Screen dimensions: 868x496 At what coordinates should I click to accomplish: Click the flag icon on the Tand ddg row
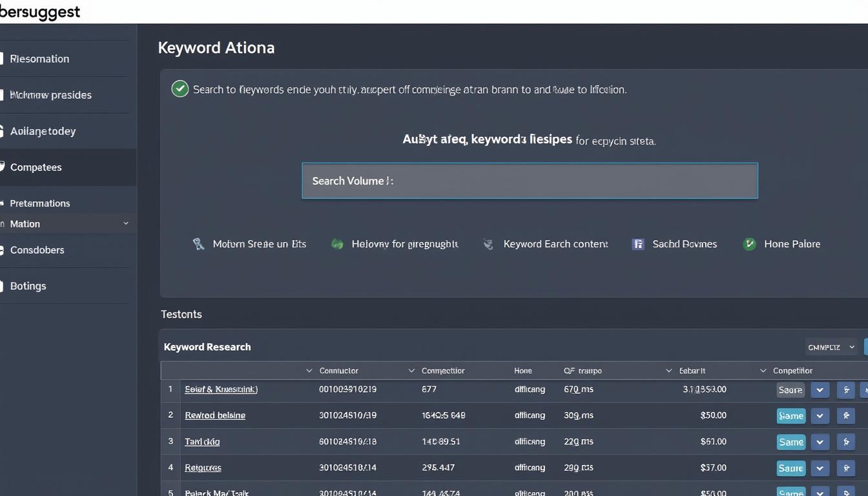click(x=846, y=442)
